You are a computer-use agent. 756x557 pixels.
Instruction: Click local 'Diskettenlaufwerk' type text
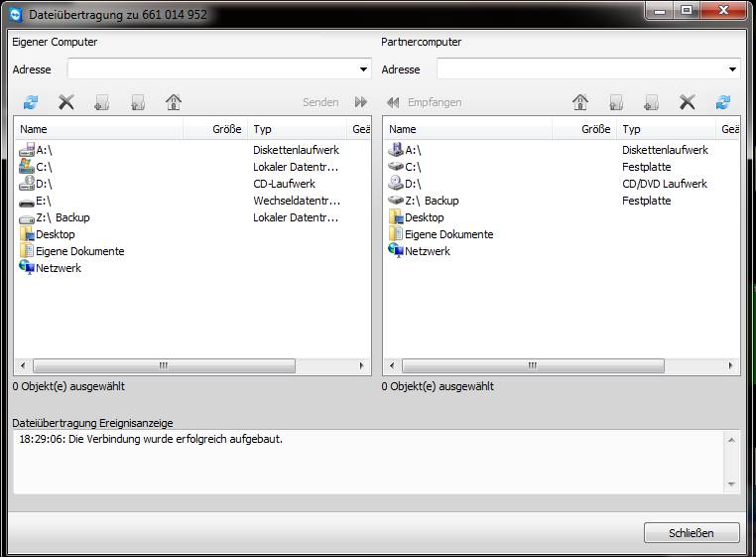point(296,150)
